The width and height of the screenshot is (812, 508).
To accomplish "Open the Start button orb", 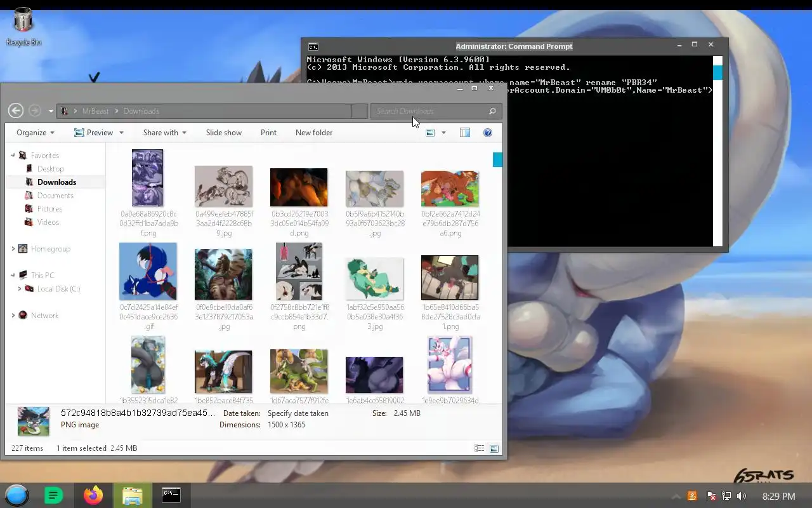I will [x=17, y=495].
